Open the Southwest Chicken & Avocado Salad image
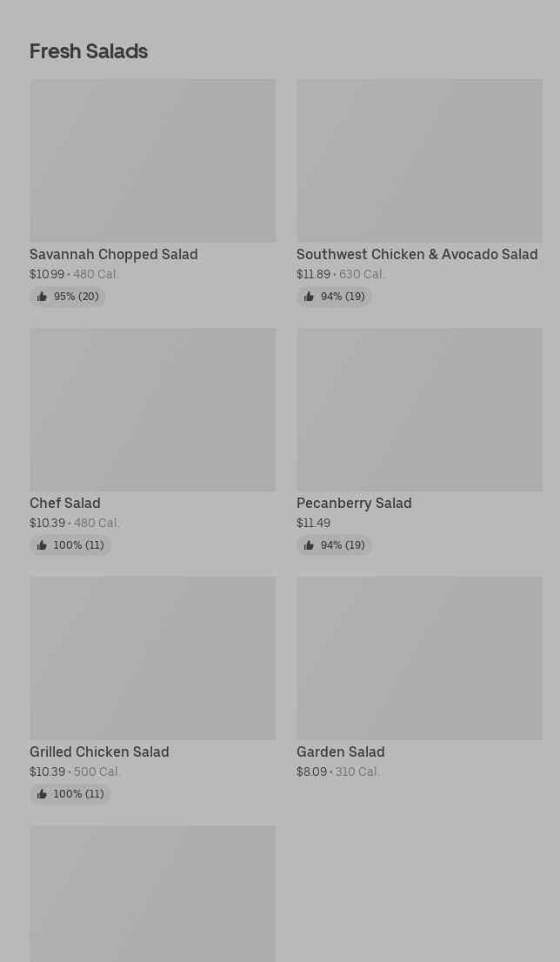The width and height of the screenshot is (560, 962). pos(419,161)
